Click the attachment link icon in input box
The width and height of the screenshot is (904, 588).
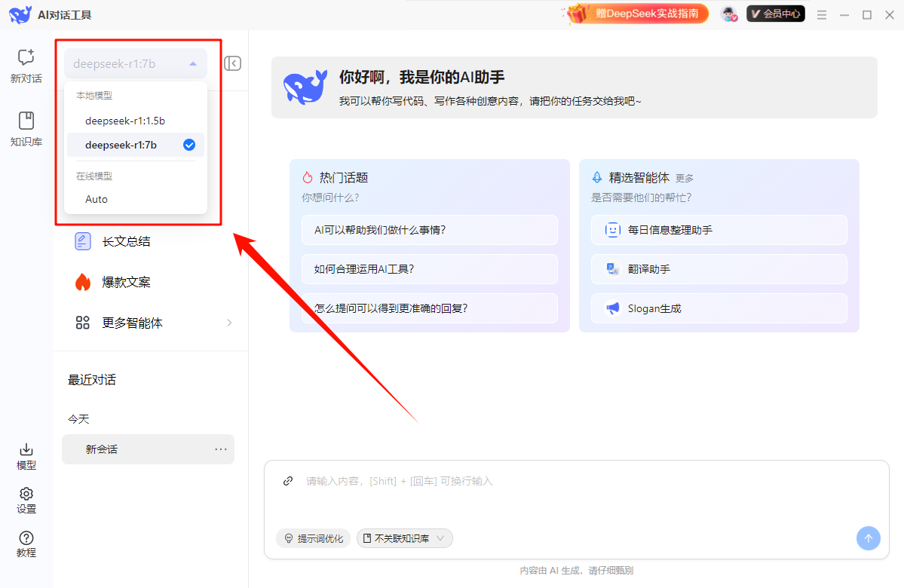pyautogui.click(x=287, y=481)
